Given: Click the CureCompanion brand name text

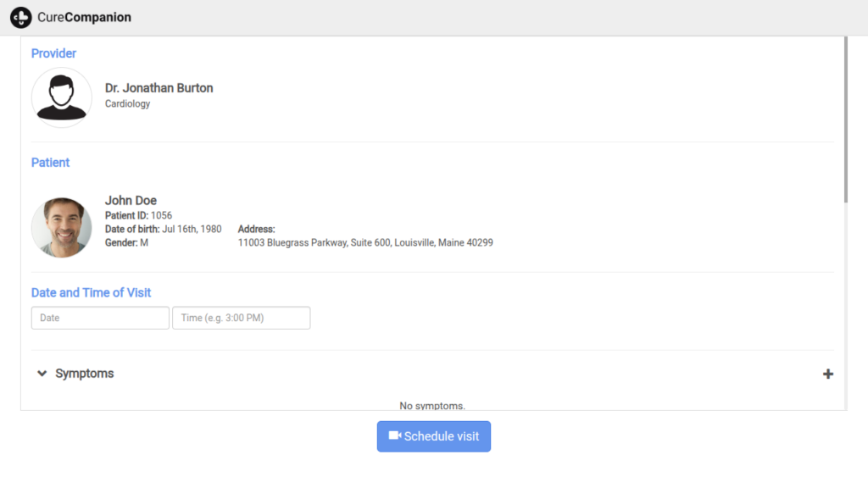Looking at the screenshot, I should [x=85, y=17].
